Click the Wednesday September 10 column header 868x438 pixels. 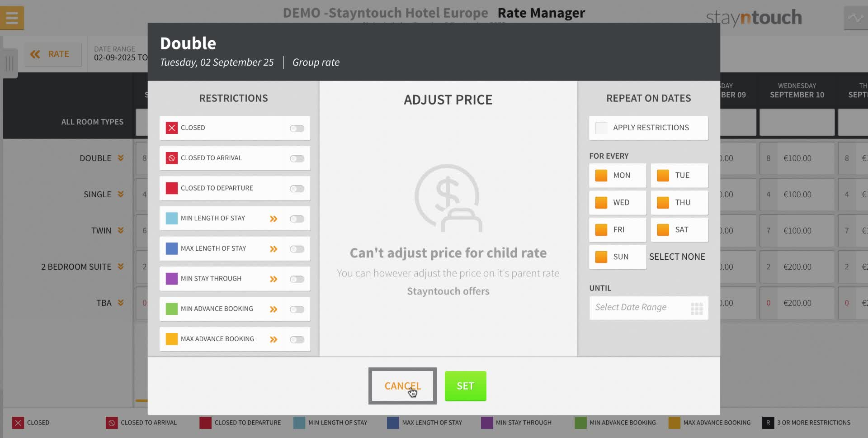(x=797, y=90)
